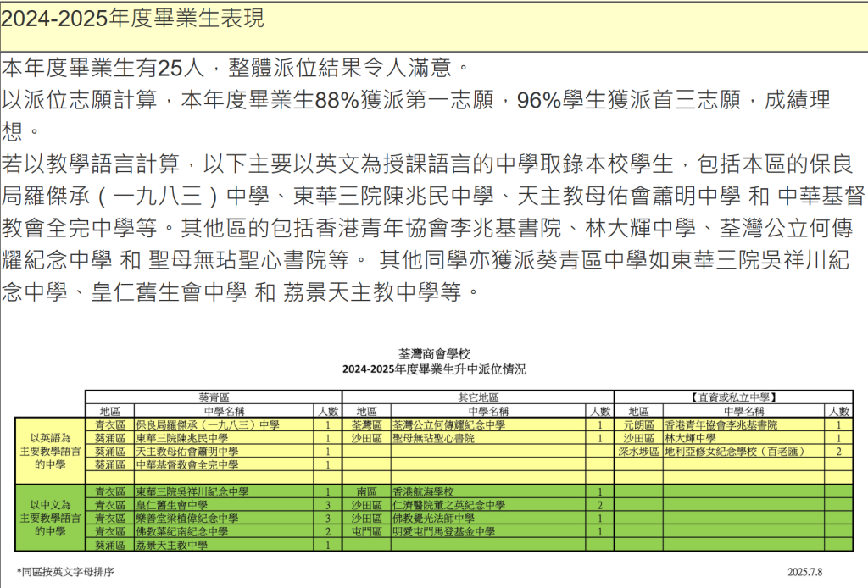Select the 其它地區 column group header
This screenshot has height=588, width=868.
(x=478, y=397)
